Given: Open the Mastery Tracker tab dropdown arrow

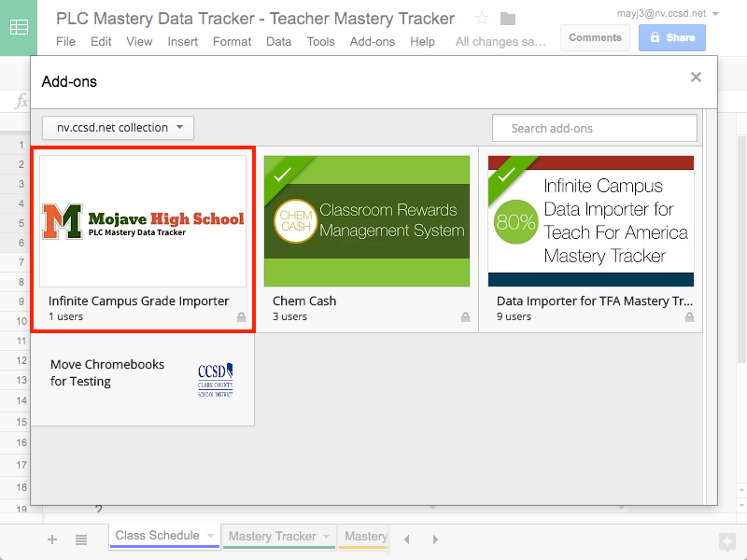Looking at the screenshot, I should click(326, 536).
